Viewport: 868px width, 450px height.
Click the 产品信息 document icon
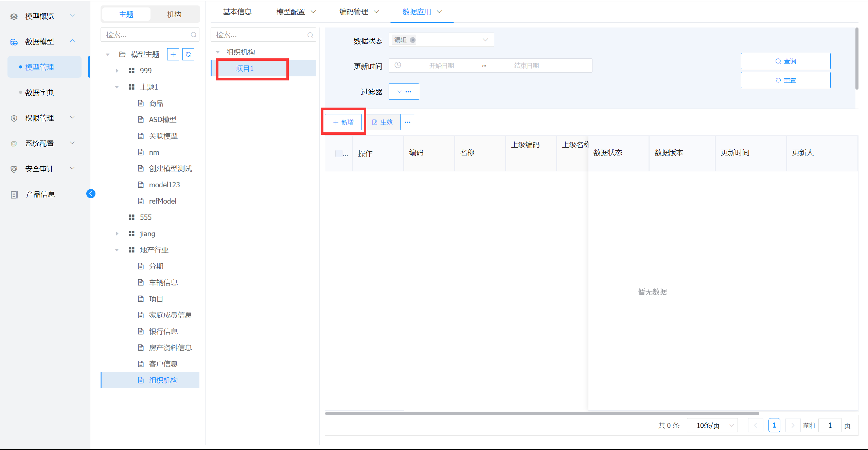[14, 194]
